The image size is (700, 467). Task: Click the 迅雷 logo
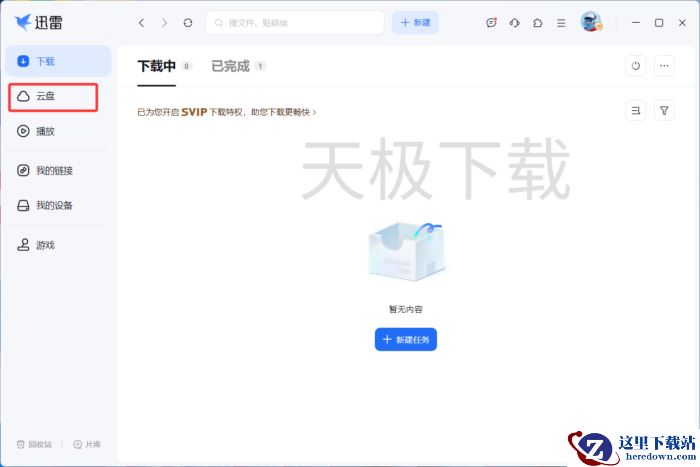click(38, 22)
